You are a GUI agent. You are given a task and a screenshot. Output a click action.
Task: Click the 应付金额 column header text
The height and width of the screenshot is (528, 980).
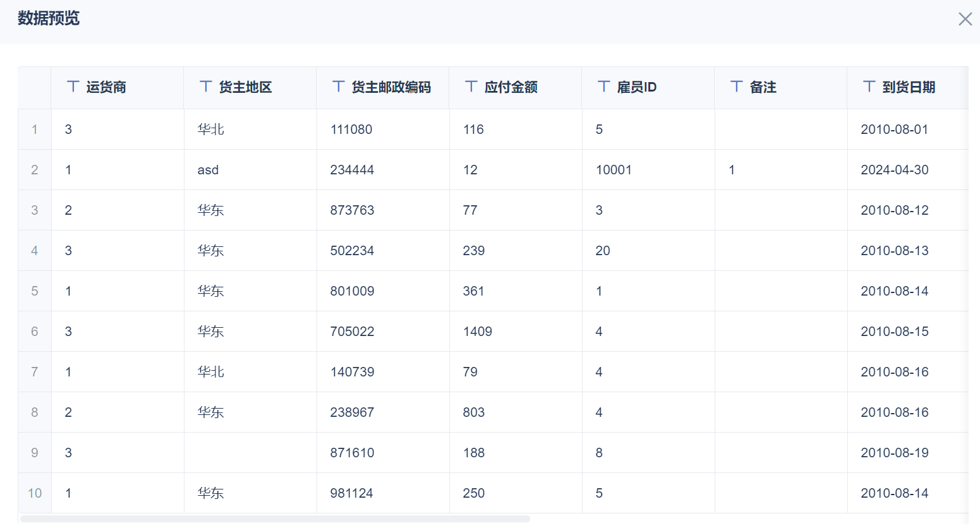511,87
